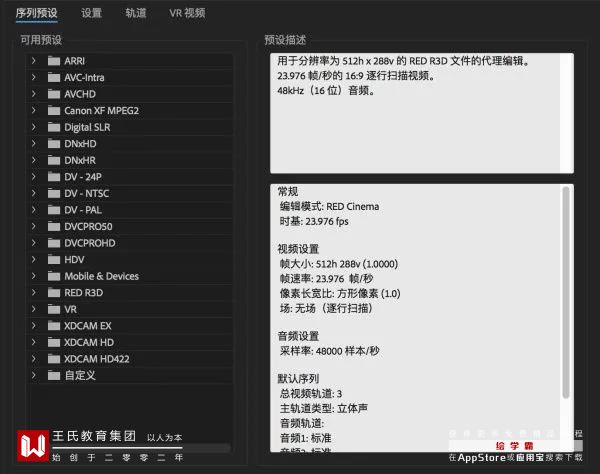Open the 设置 tab
The height and width of the screenshot is (474, 600).
91,13
